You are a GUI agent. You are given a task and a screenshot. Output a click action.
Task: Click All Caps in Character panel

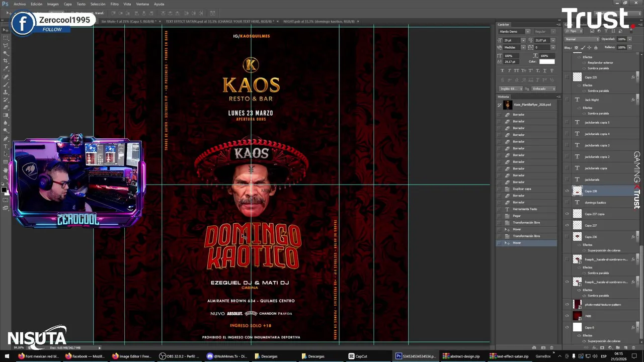(516, 70)
